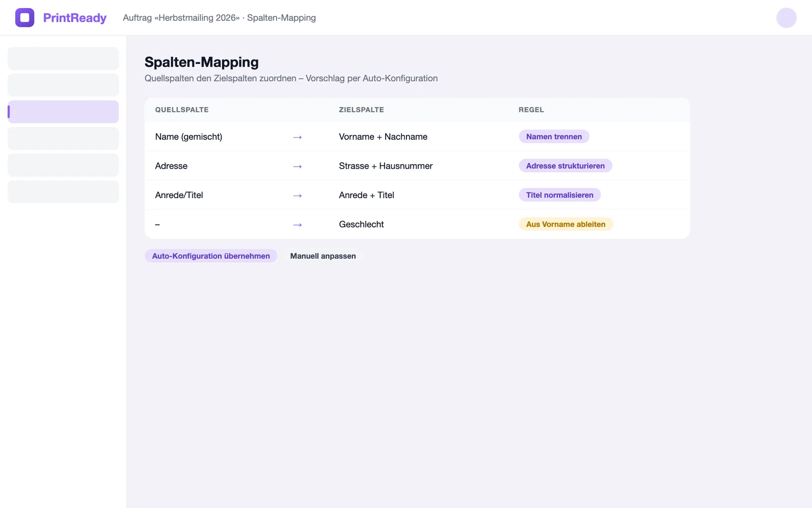Click the arrow in Geschlecht row
Image resolution: width=812 pixels, height=508 pixels.
tap(297, 225)
